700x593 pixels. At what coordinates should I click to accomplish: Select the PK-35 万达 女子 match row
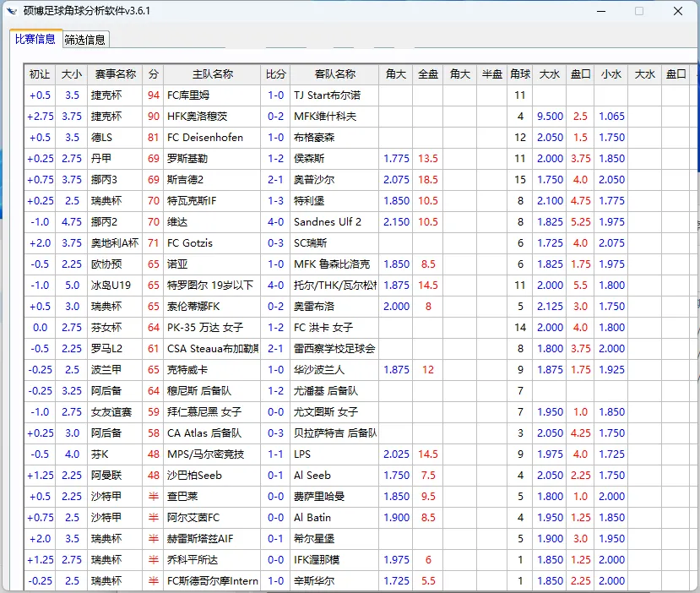(x=253, y=327)
